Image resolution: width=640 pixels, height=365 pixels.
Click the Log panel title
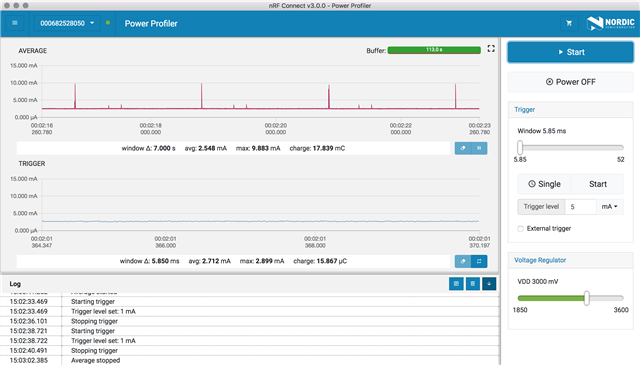click(15, 284)
